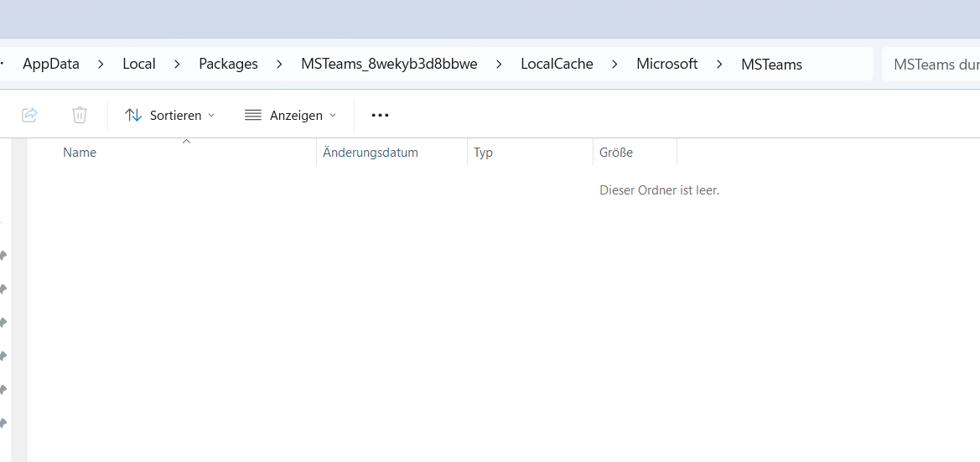Sort by Größe column header
Viewport: 980px width, 462px height.
pyautogui.click(x=635, y=153)
